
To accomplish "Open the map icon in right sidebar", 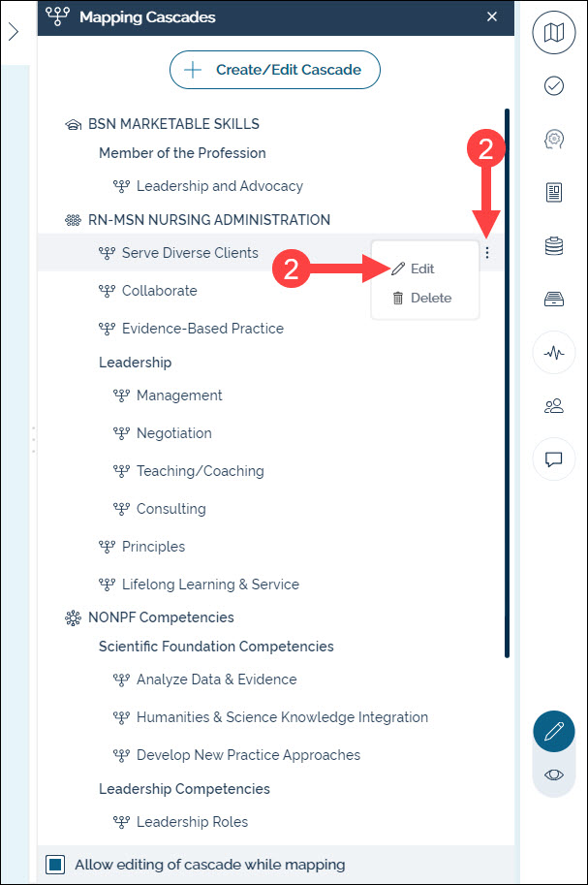I will coord(554,34).
